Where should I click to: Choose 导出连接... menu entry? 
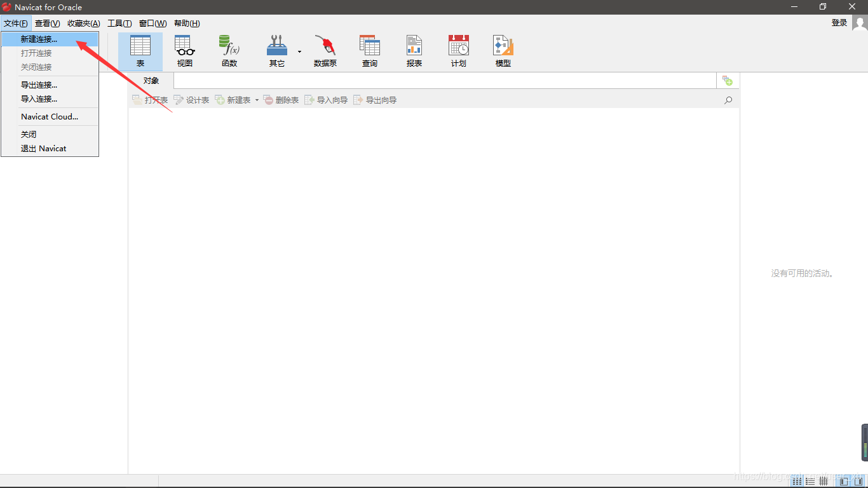[x=50, y=85]
